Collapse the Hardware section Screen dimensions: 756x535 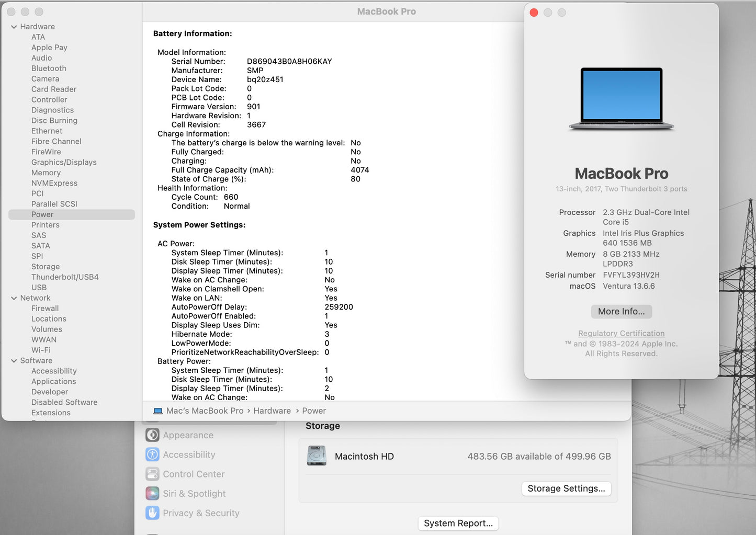[x=14, y=26]
